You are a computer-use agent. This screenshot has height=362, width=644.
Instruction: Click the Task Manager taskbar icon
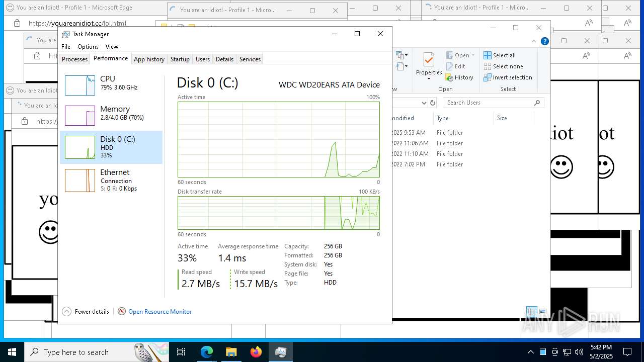[x=281, y=352]
